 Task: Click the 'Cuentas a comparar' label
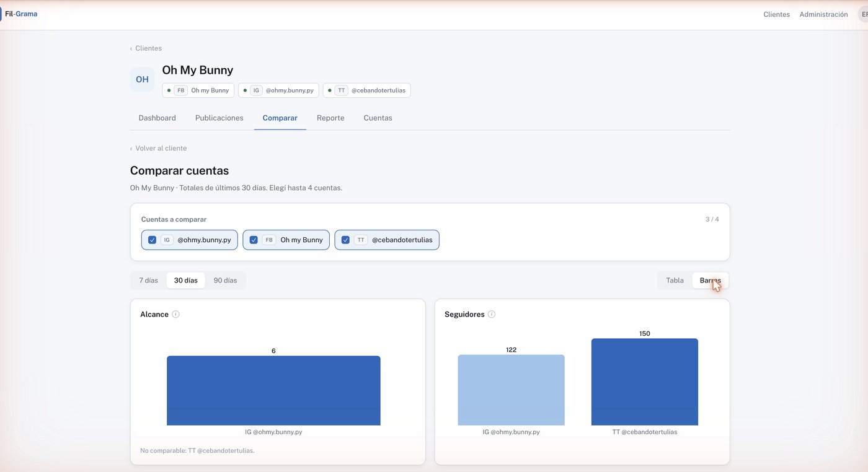pyautogui.click(x=174, y=219)
